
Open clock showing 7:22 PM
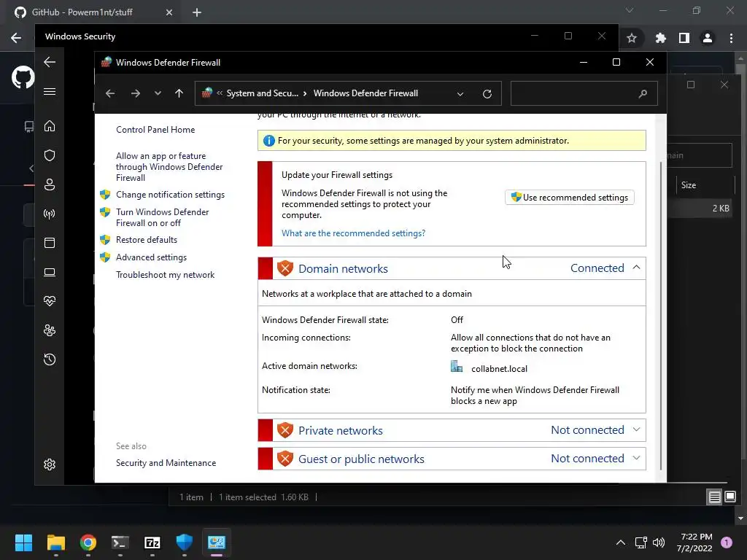pos(694,542)
